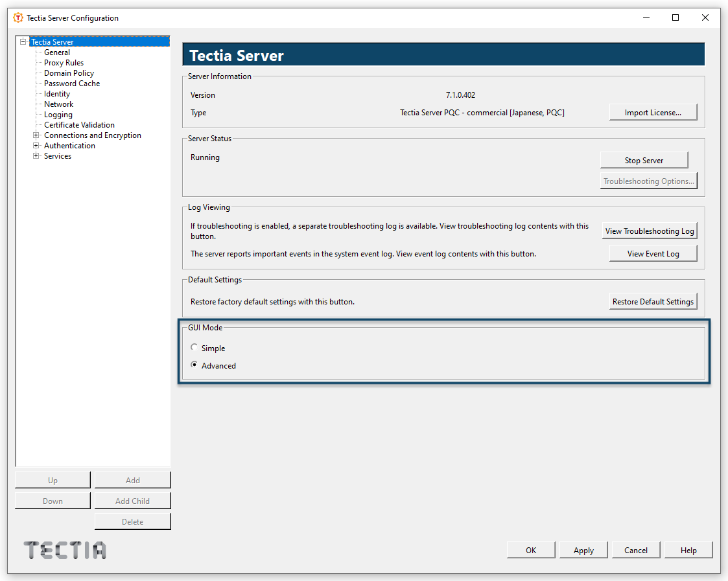This screenshot has width=728, height=581.
Task: Click the version value 7.1.0.402
Action: coord(460,95)
